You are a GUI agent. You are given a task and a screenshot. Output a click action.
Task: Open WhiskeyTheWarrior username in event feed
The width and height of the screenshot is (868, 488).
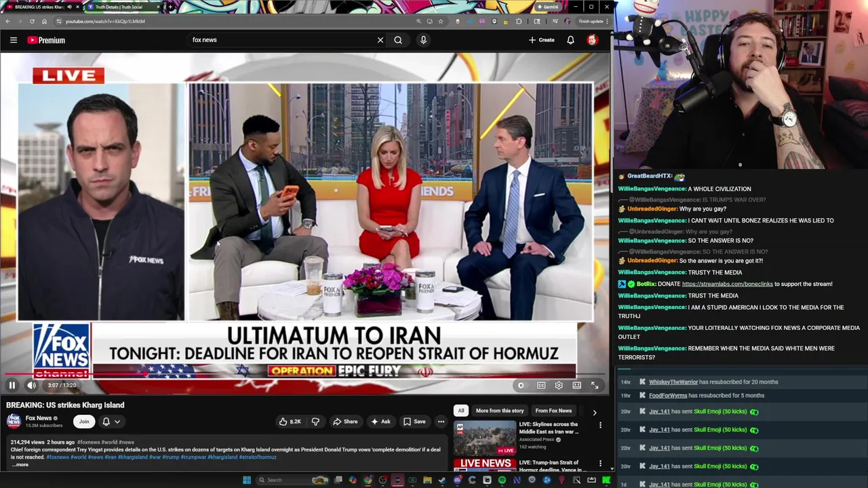(x=673, y=382)
